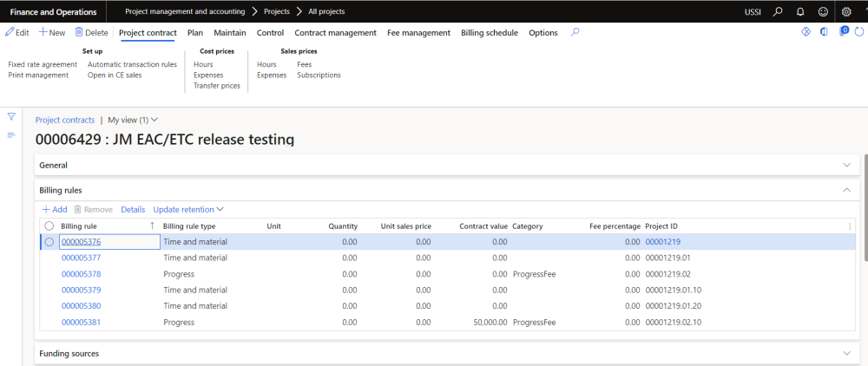The height and width of the screenshot is (366, 868).
Task: Open the Update retention dropdown
Action: click(x=188, y=209)
